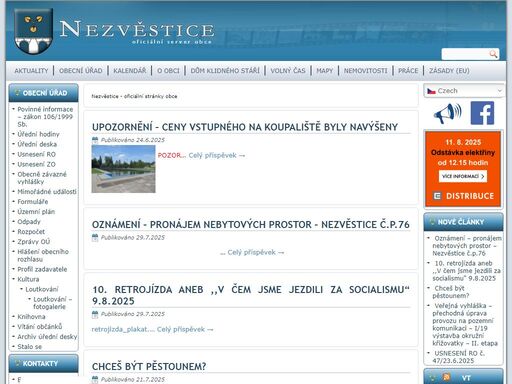Open Úřední deska sidebar link
This screenshot has height=384, width=512.
coord(37,144)
